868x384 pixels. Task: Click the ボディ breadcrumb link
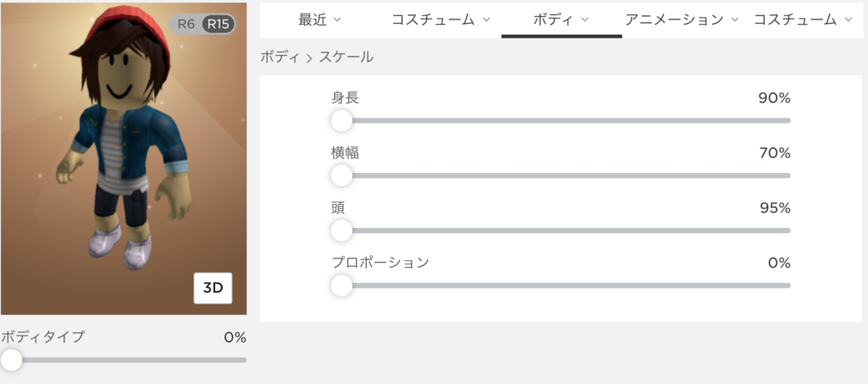[280, 57]
